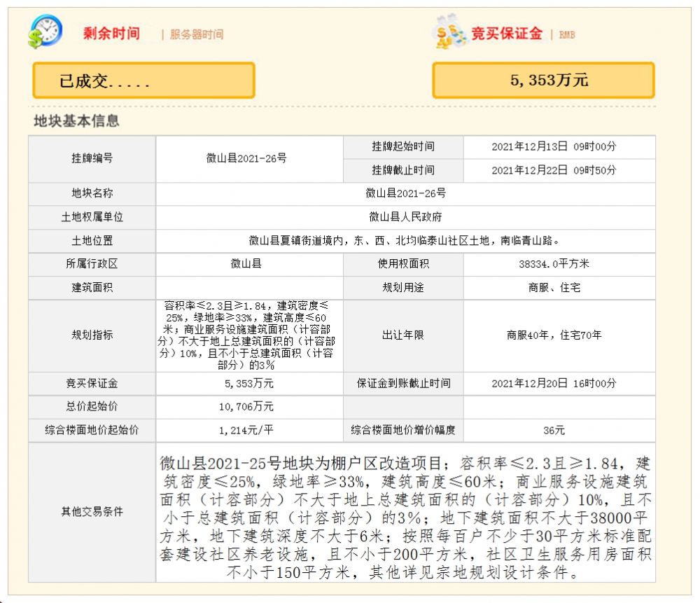Click the 微山县 value in 所属行政区 row
This screenshot has height=603, width=700.
pos(246,264)
